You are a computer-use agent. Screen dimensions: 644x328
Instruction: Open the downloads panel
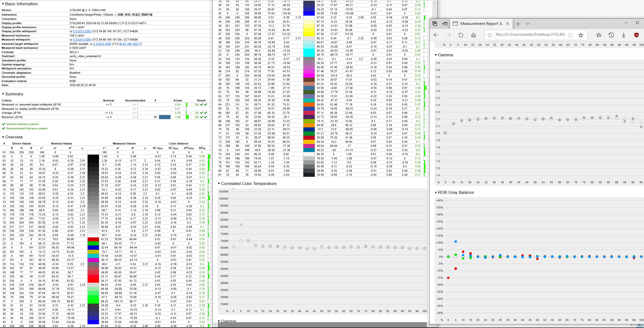pyautogui.click(x=624, y=35)
